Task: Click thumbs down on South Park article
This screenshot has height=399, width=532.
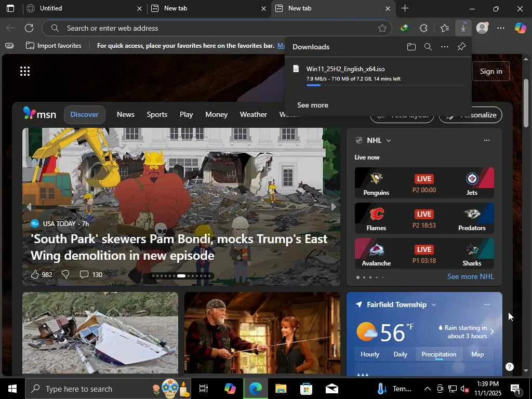Action: (65, 274)
